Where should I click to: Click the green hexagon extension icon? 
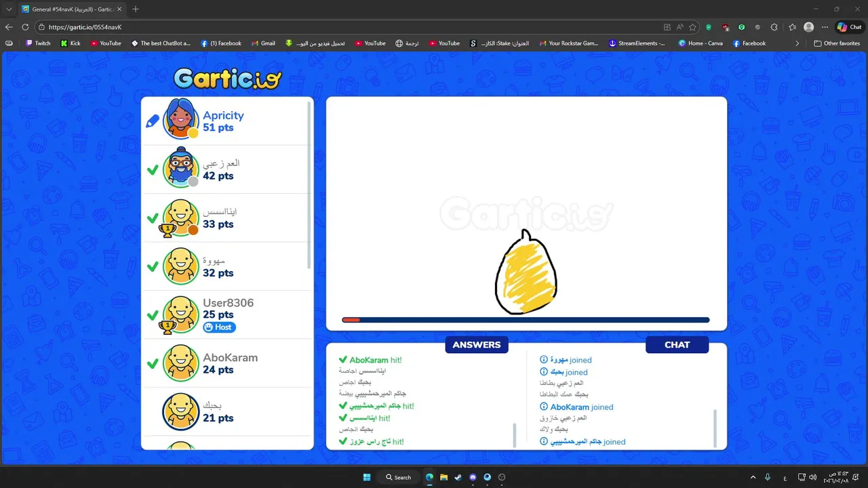click(742, 27)
